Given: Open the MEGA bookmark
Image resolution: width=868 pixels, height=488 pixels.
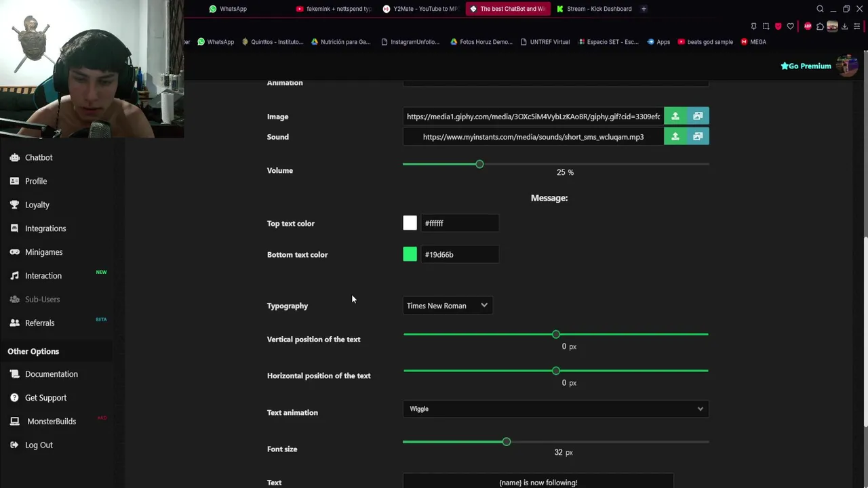Looking at the screenshot, I should click(753, 42).
